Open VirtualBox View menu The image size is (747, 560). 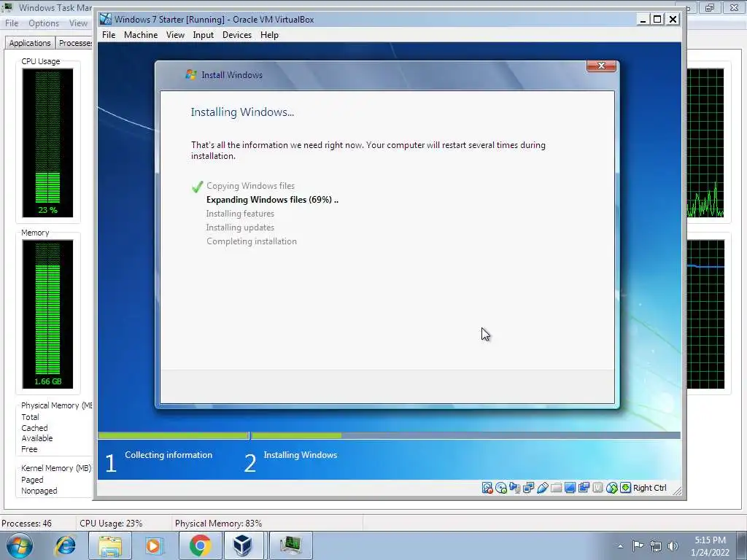point(175,35)
